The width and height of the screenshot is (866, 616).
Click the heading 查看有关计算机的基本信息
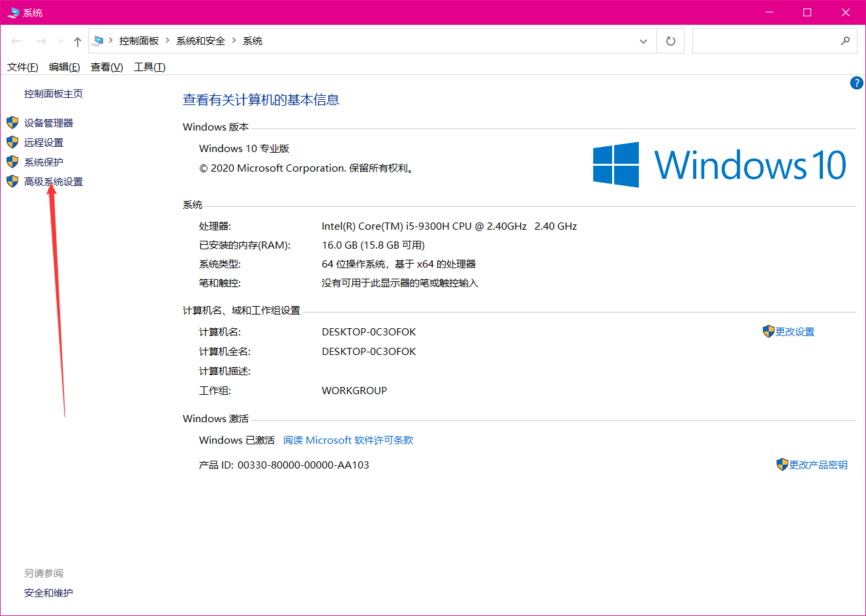pos(261,100)
